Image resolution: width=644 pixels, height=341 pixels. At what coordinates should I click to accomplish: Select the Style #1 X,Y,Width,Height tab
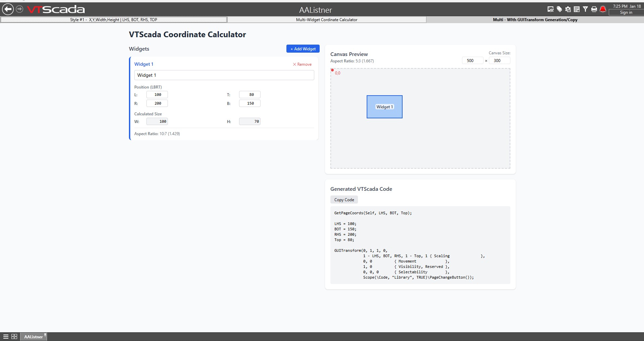(113, 20)
